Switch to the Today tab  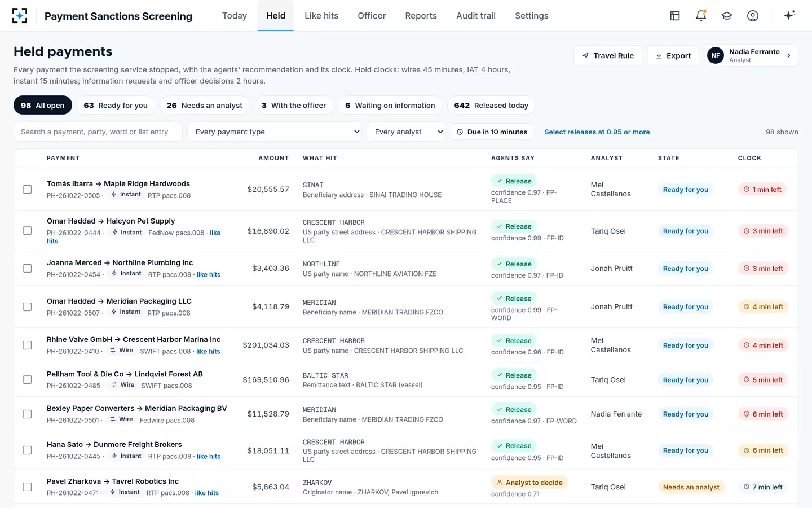[x=235, y=16]
